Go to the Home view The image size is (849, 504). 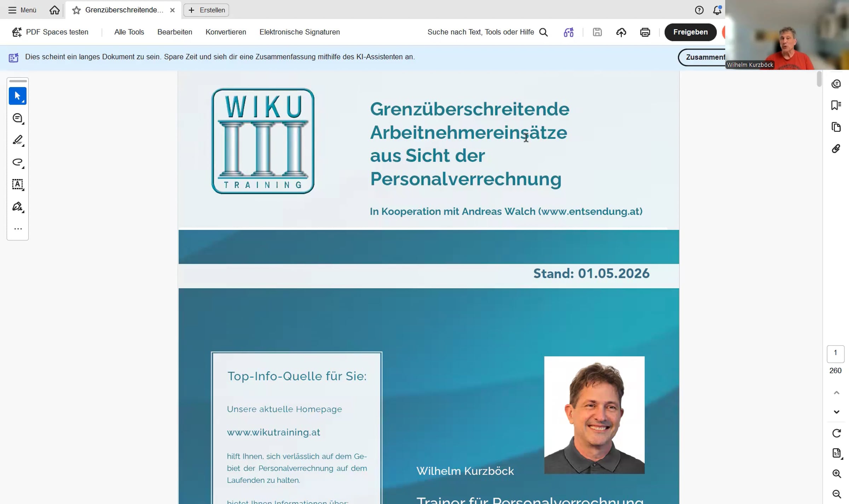click(x=54, y=10)
